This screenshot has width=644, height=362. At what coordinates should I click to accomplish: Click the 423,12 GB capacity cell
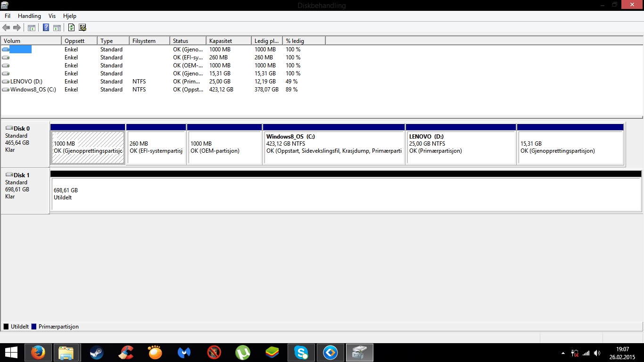point(221,90)
